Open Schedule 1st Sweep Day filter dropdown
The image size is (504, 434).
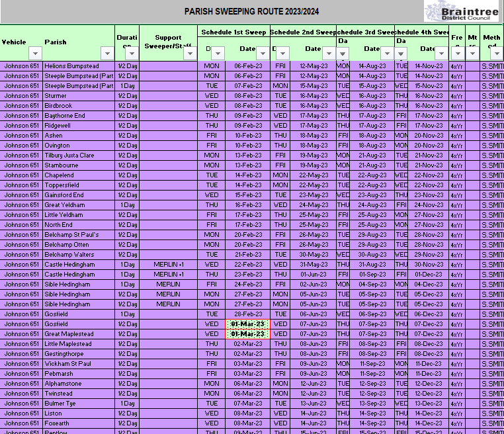[218, 53]
